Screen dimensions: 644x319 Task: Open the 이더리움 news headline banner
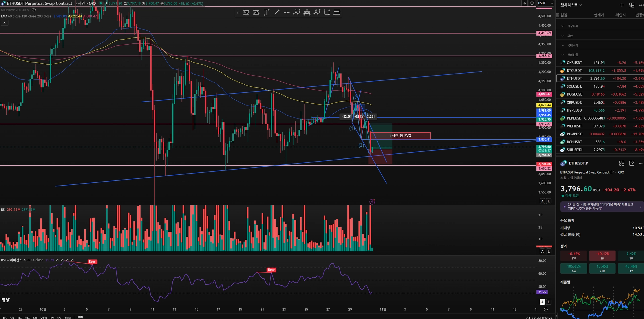[602, 206]
